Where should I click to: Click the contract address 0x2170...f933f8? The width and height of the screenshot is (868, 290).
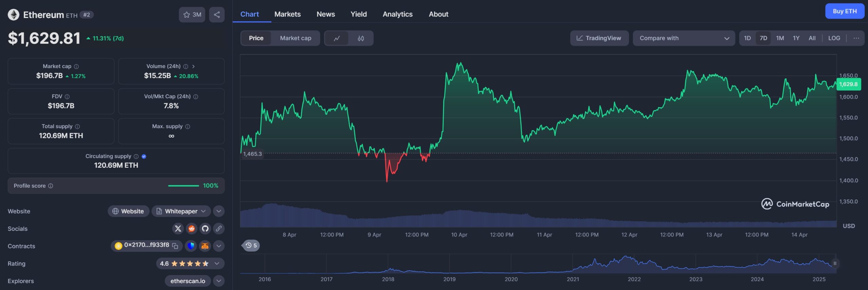(146, 245)
